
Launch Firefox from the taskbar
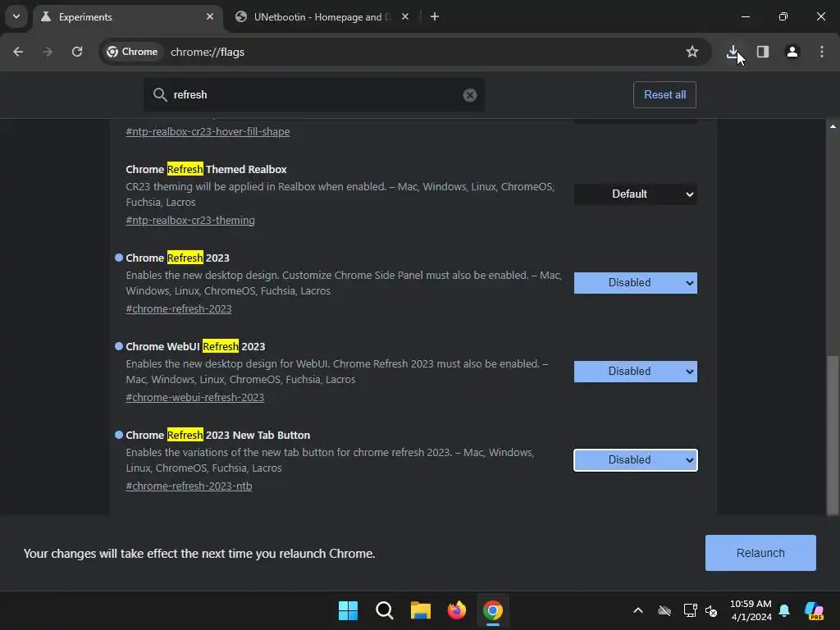pos(456,610)
